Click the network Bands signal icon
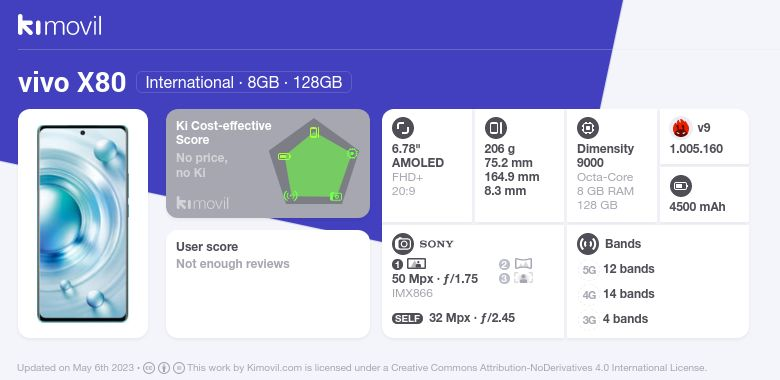Image resolution: width=780 pixels, height=380 pixels. tap(588, 244)
